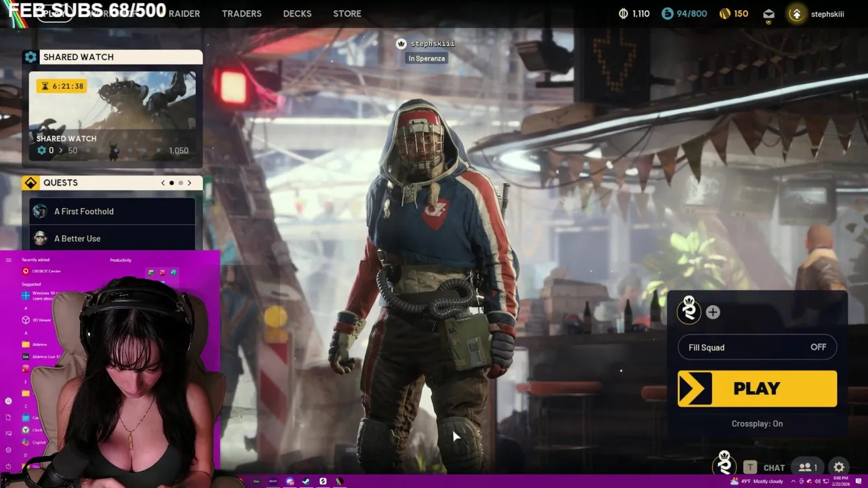Select the second quests page dot
Screen dimensions: 868x488
(x=180, y=183)
